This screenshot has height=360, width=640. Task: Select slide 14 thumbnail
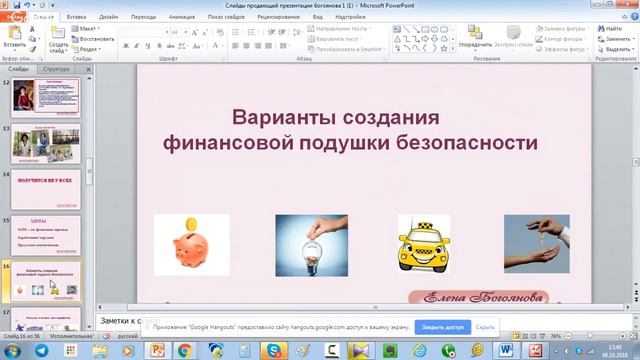coord(46,189)
